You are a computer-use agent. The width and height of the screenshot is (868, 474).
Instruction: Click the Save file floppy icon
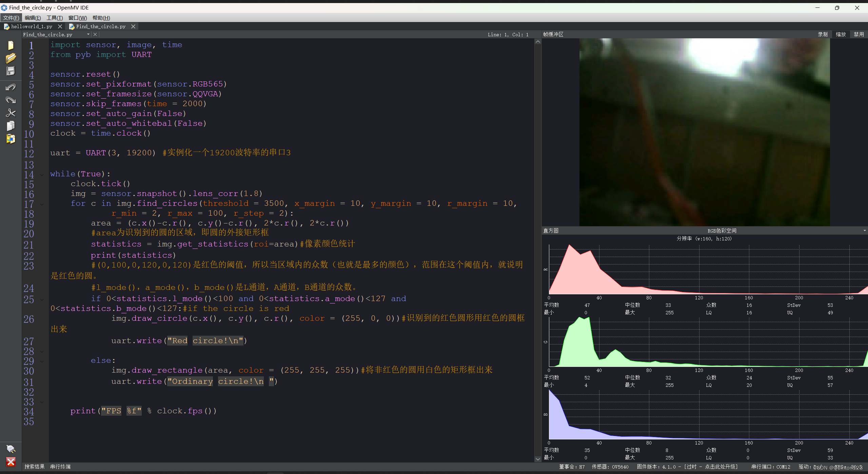tap(11, 71)
